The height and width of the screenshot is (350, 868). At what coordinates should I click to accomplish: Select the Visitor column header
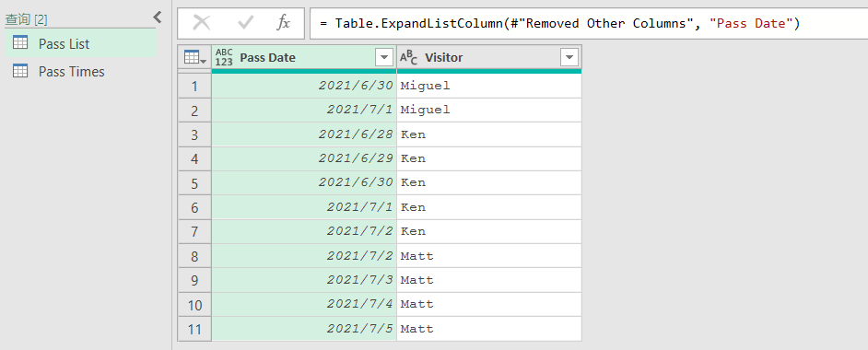[x=488, y=57]
